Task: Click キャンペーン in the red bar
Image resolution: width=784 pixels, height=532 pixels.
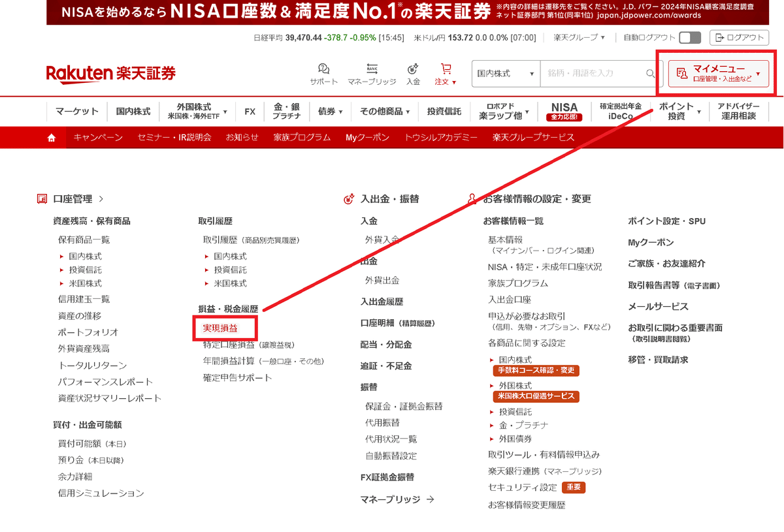Action: click(x=98, y=138)
